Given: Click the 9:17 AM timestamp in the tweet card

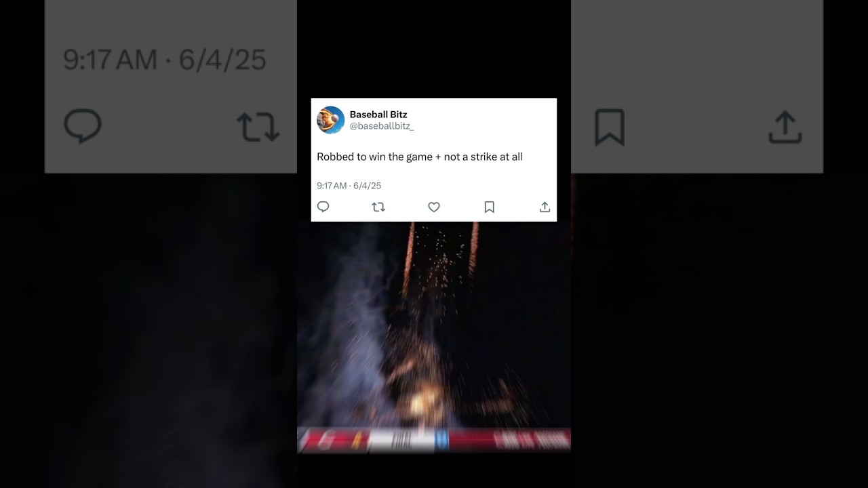Looking at the screenshot, I should coord(332,186).
